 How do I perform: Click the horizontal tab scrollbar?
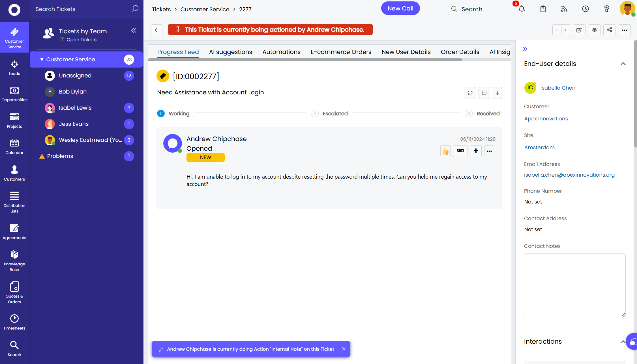tap(305, 60)
